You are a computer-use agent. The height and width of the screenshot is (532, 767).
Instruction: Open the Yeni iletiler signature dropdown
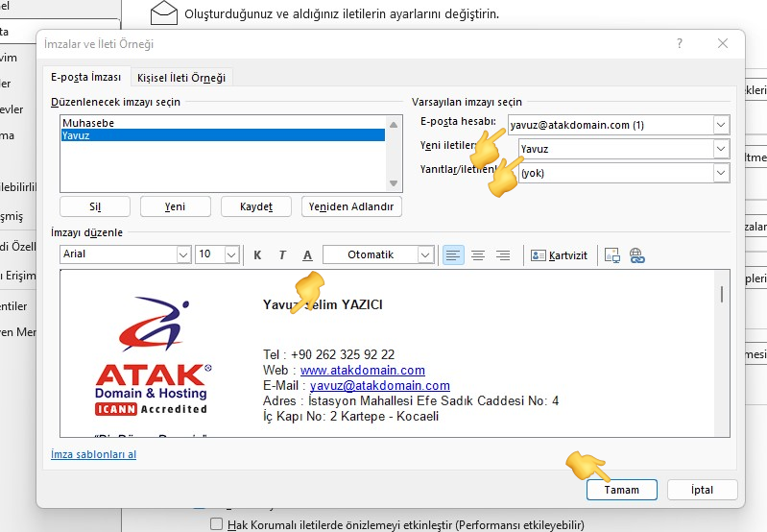tap(721, 148)
